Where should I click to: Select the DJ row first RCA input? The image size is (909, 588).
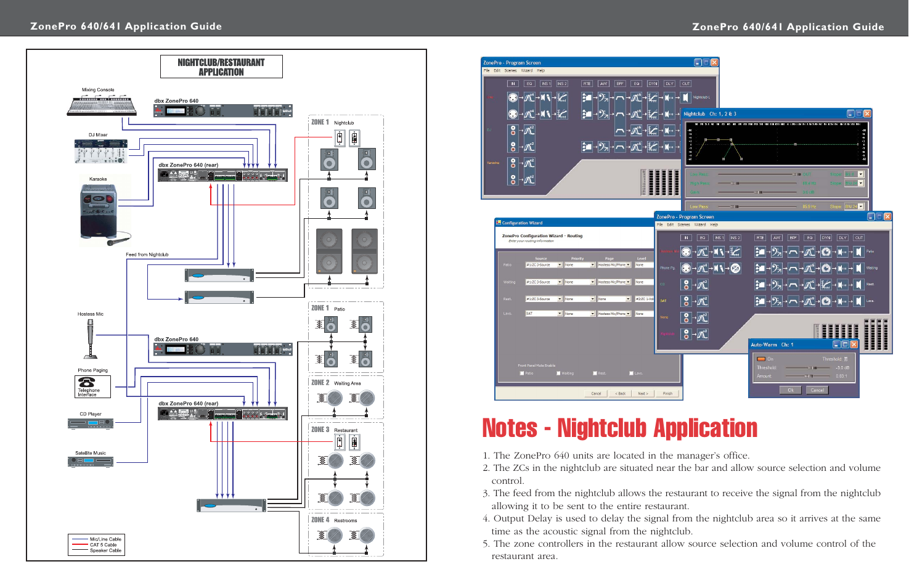point(513,131)
